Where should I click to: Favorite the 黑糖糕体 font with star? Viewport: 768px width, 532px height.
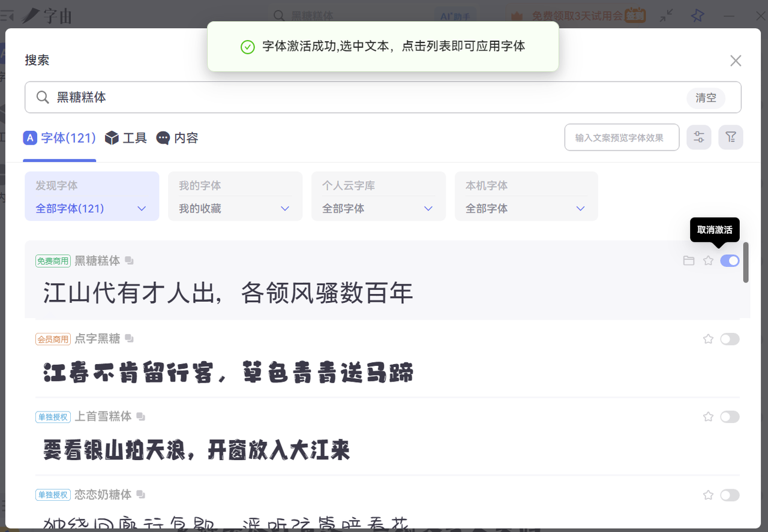(x=708, y=261)
